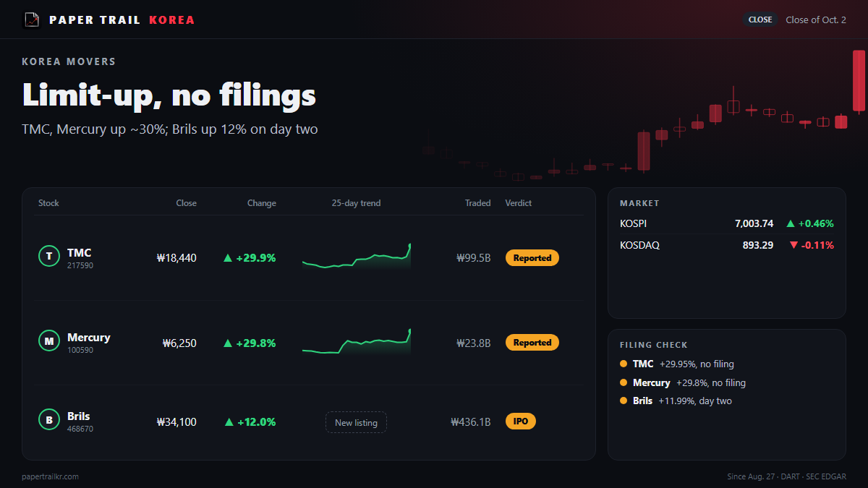
Task: Click the Mercury circular M avatar
Action: (x=48, y=341)
